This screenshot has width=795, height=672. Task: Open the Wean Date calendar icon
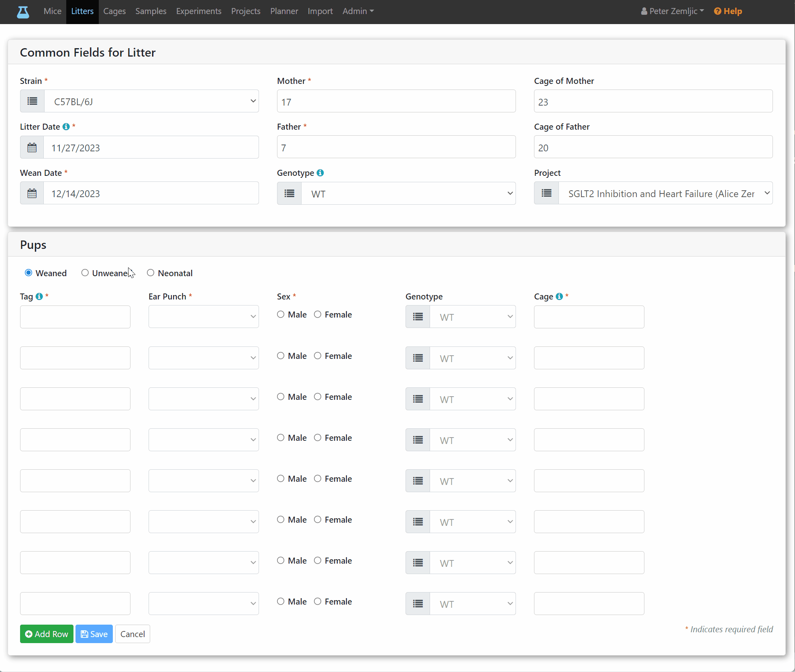(x=32, y=193)
